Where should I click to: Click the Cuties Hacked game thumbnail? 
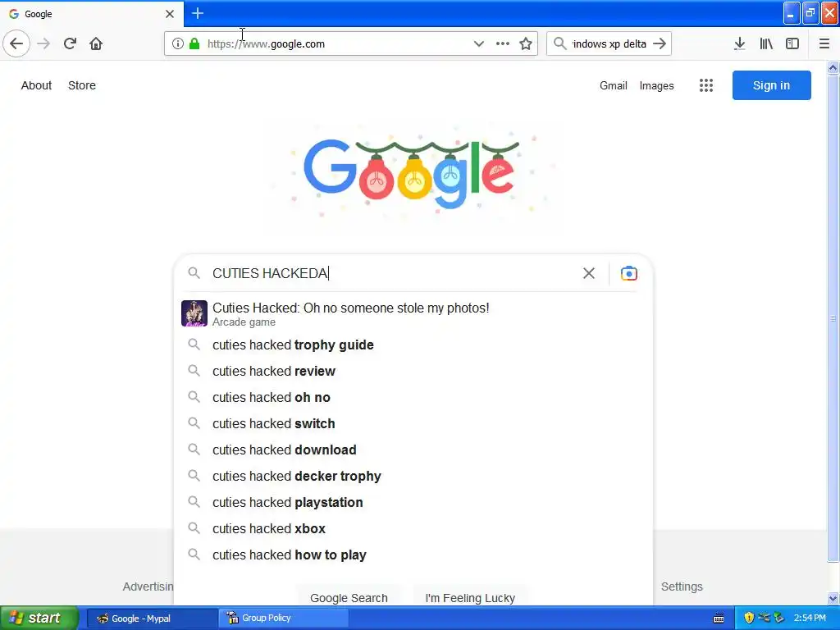click(x=194, y=313)
